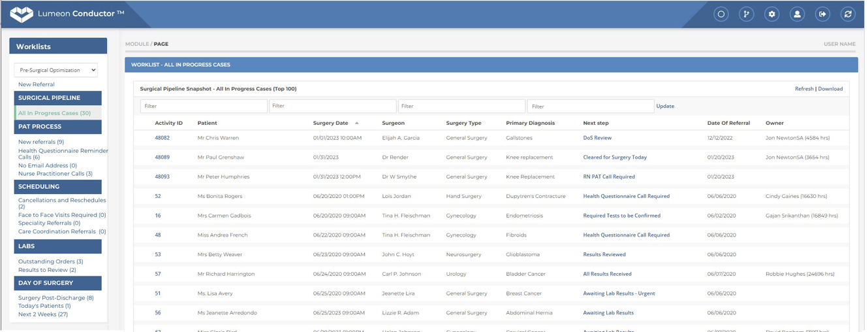The width and height of the screenshot is (868, 332).
Task: Open the DoS Review next step
Action: (x=598, y=139)
